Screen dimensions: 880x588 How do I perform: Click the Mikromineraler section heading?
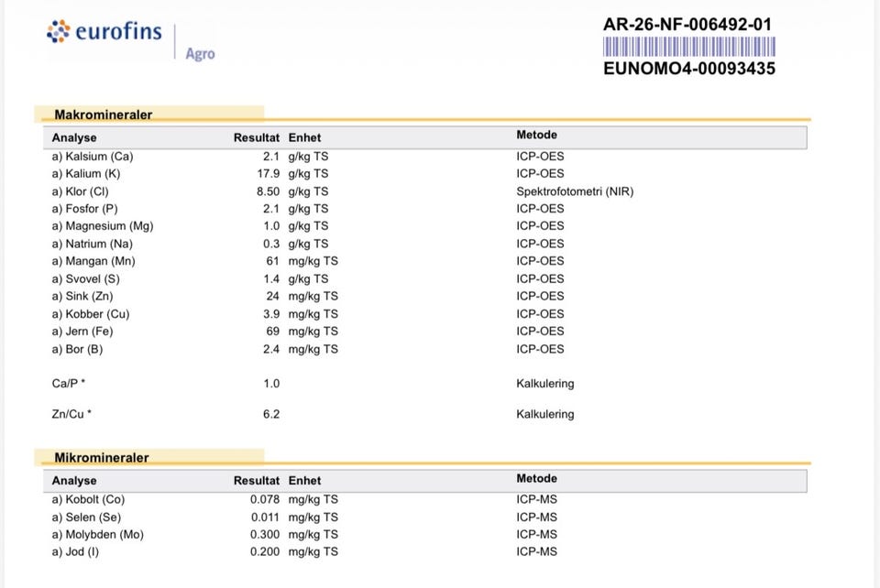tap(102, 457)
